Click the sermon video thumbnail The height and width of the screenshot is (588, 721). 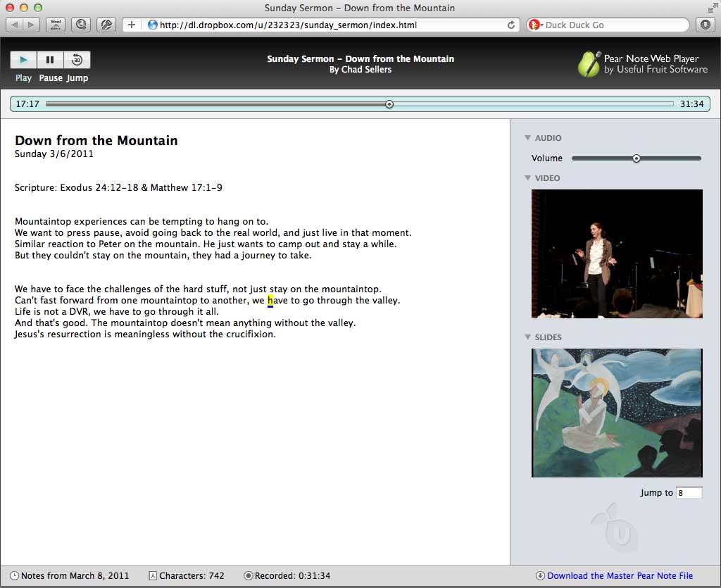point(617,254)
